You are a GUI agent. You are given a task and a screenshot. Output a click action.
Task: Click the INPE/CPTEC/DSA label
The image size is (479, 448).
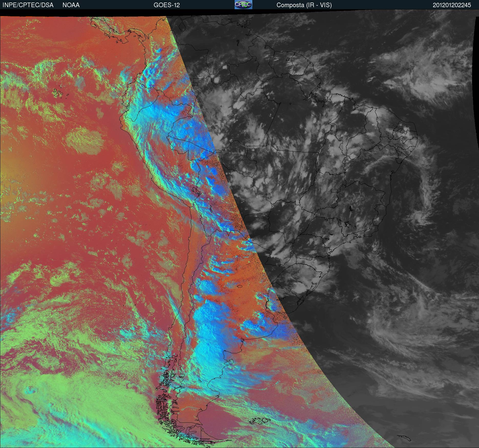(x=28, y=5)
